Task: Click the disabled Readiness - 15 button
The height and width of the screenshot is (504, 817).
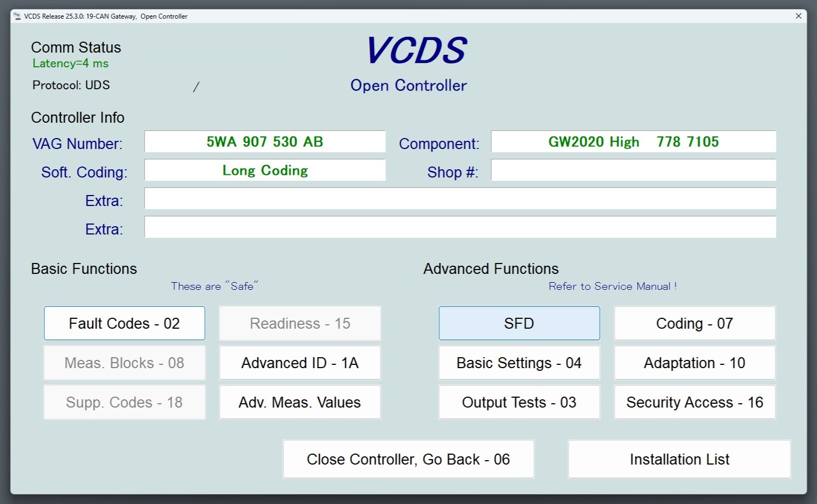Action: [x=300, y=323]
